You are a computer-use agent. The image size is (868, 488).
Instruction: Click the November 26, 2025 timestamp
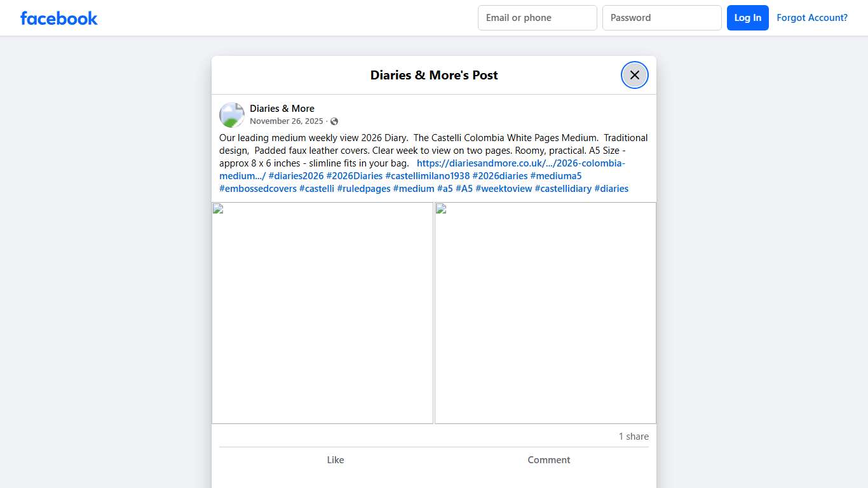(x=287, y=121)
